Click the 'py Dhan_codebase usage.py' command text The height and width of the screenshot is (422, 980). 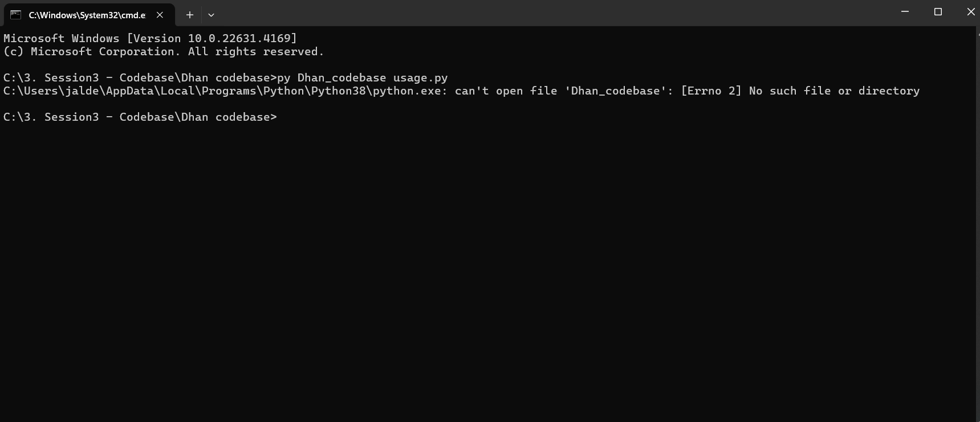[x=363, y=77]
